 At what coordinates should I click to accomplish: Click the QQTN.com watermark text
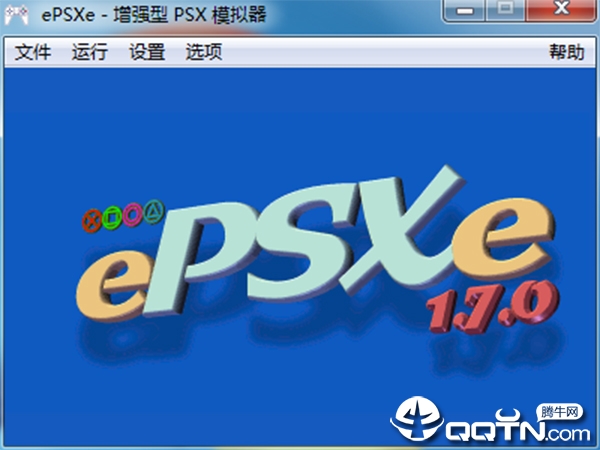(x=517, y=432)
